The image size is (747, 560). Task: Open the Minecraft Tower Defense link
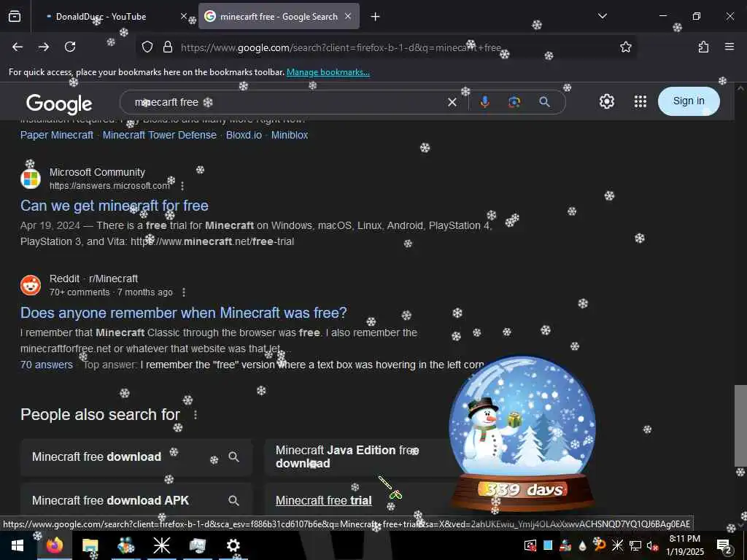(160, 135)
